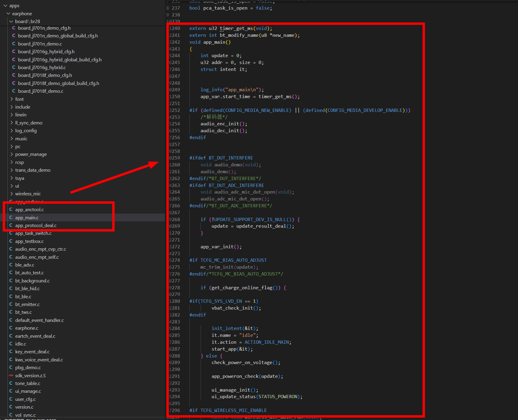The image size is (518, 420).
Task: Expand the font folder
Action: point(11,99)
